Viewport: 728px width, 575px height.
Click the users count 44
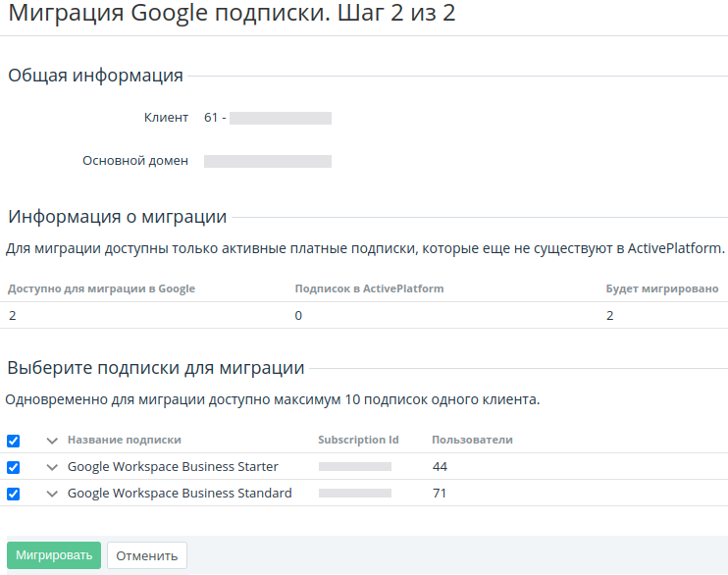click(440, 467)
